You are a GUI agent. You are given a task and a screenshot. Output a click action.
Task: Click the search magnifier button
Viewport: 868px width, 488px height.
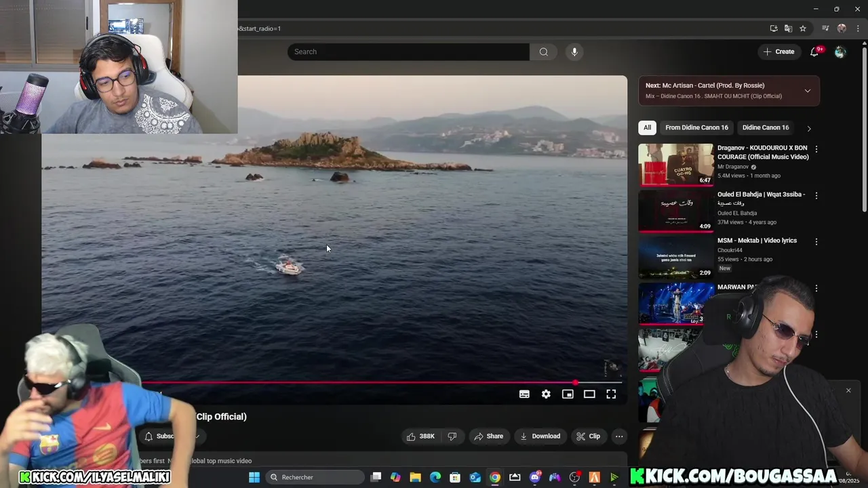[543, 52]
